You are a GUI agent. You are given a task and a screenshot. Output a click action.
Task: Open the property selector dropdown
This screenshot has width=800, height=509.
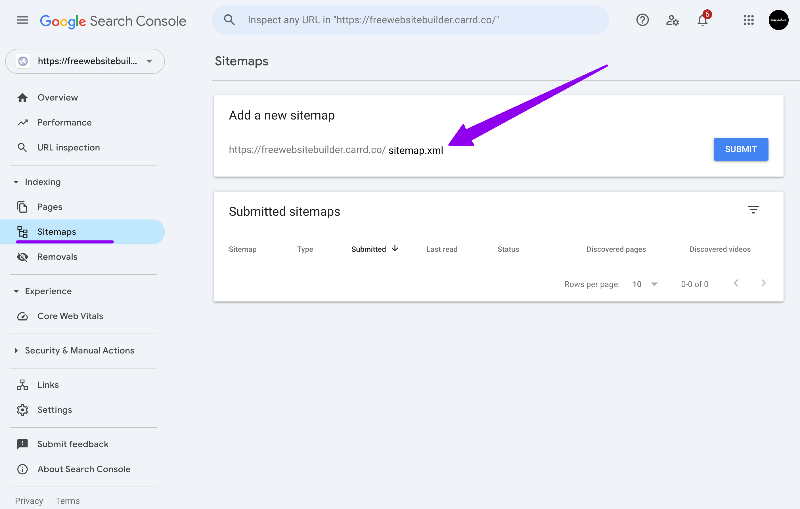85,61
